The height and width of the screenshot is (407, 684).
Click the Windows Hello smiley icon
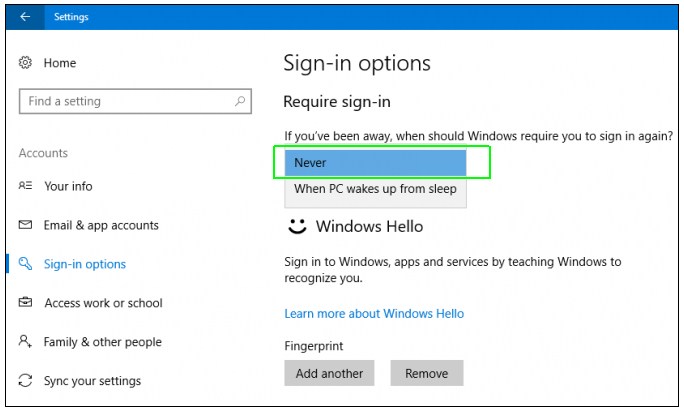[298, 226]
